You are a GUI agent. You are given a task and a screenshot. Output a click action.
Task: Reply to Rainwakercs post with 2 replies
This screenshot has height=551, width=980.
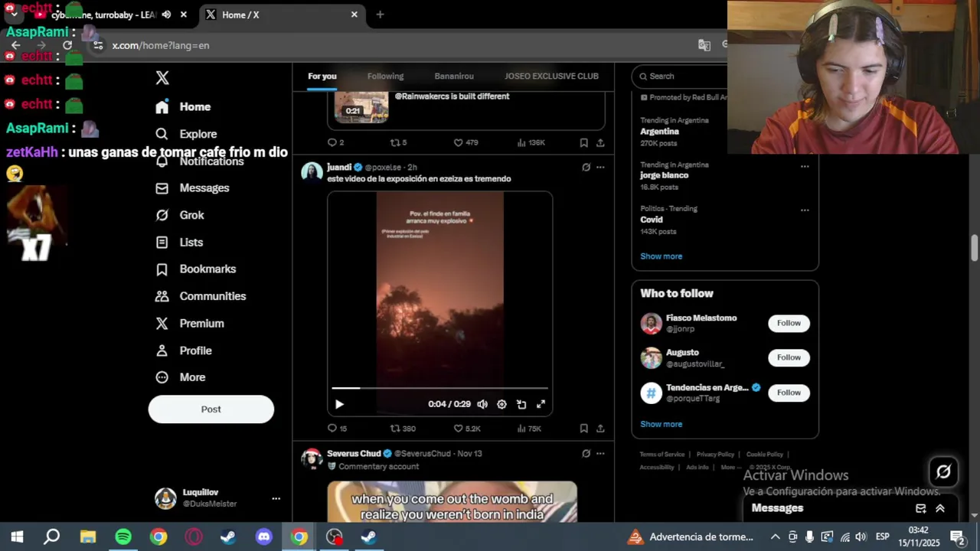[335, 142]
